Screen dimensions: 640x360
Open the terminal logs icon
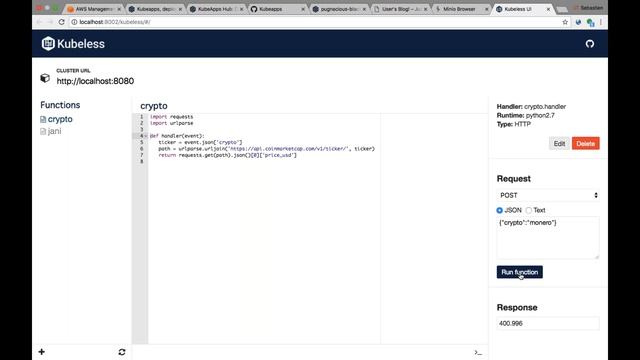click(478, 352)
